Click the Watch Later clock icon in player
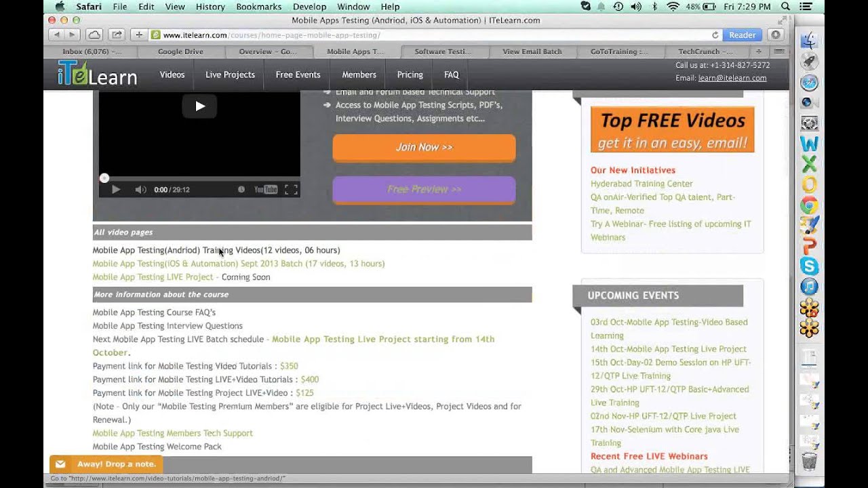The height and width of the screenshot is (488, 868). [241, 190]
